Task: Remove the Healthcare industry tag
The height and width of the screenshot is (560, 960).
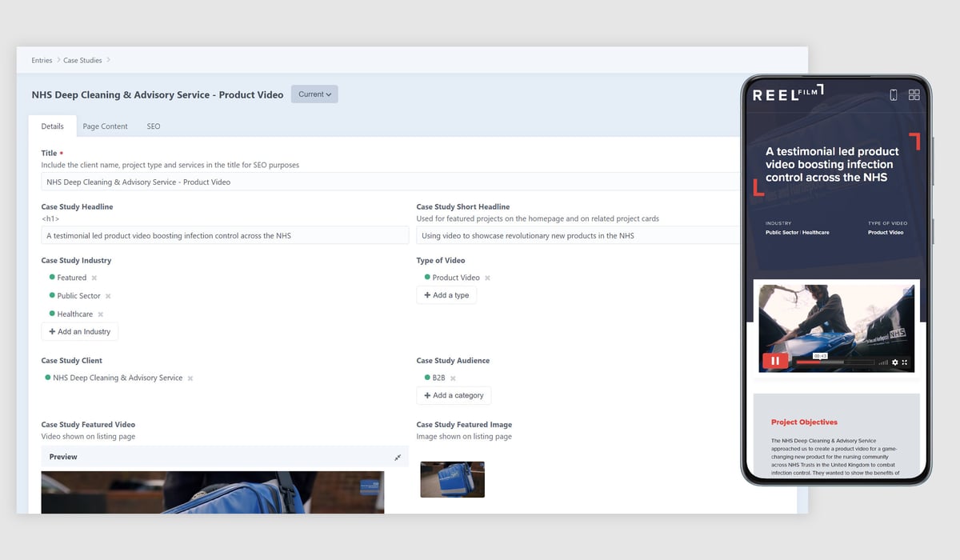Action: coord(100,314)
